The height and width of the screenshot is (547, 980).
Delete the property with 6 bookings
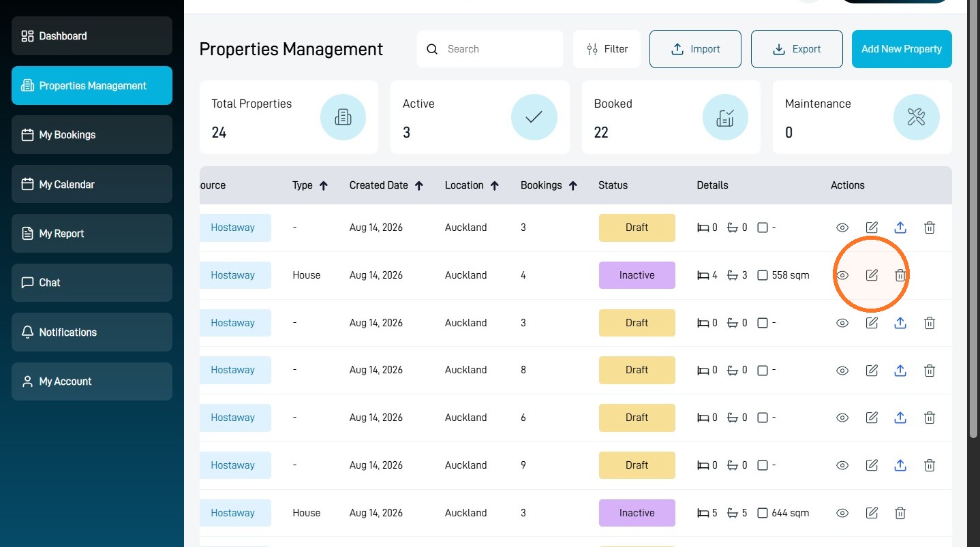(x=930, y=418)
